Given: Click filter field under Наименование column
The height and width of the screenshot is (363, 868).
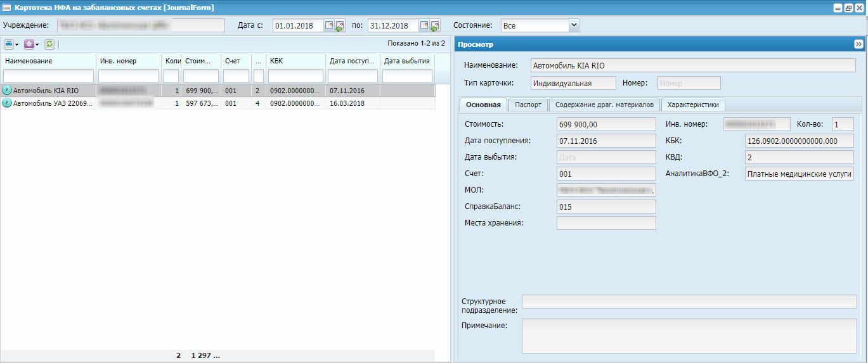Looking at the screenshot, I should [48, 76].
